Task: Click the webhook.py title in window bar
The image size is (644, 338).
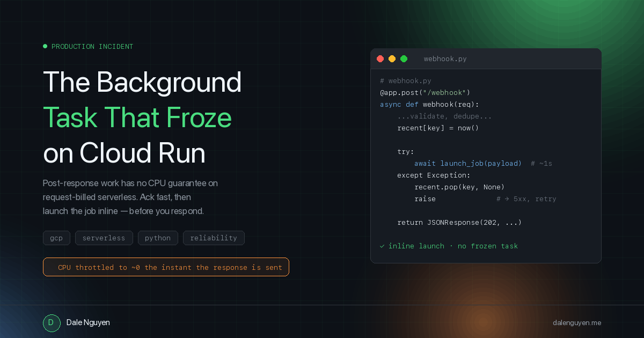Action: click(445, 59)
